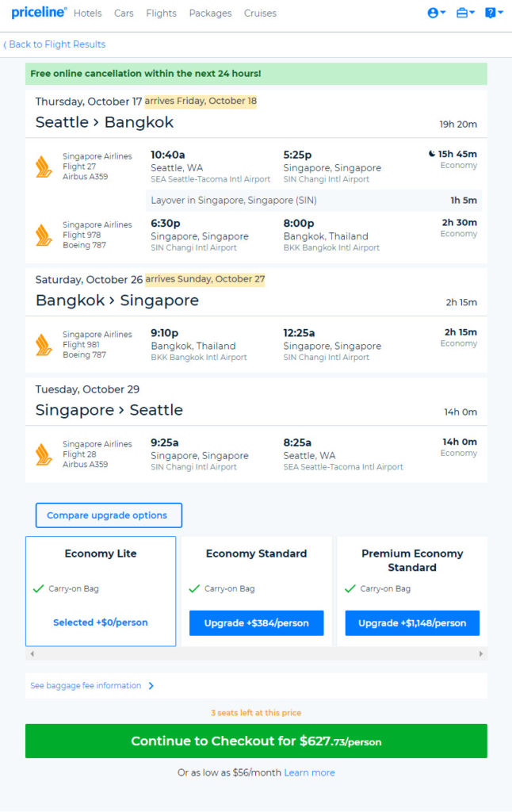Open the trips suitcase icon menu
The height and width of the screenshot is (812, 512).
click(465, 13)
